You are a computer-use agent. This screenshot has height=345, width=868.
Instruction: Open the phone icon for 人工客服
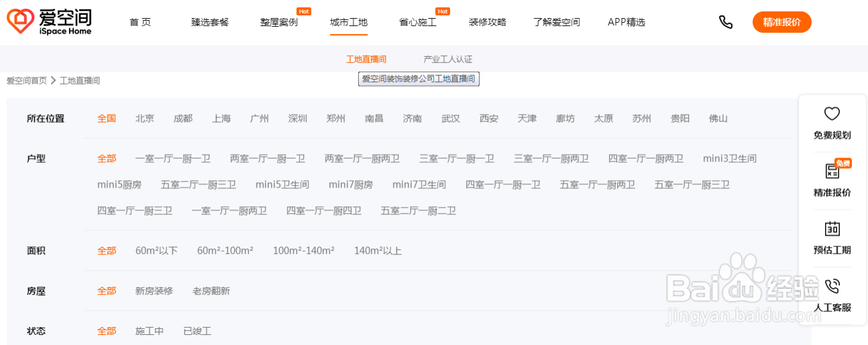coord(832,287)
